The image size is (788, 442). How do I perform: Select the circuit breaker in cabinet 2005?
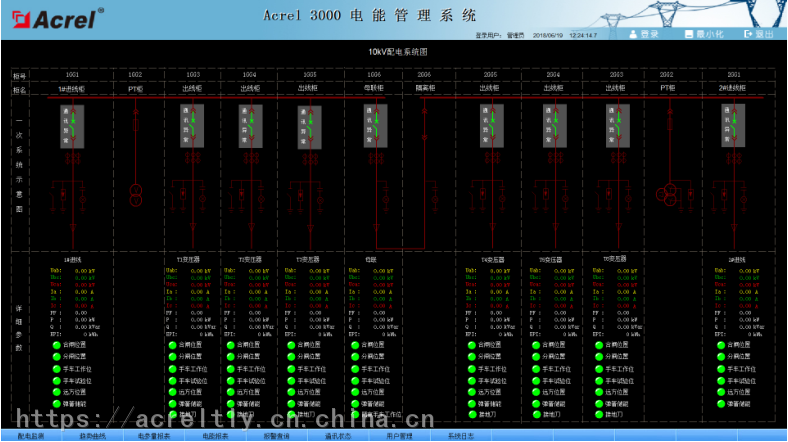492,126
